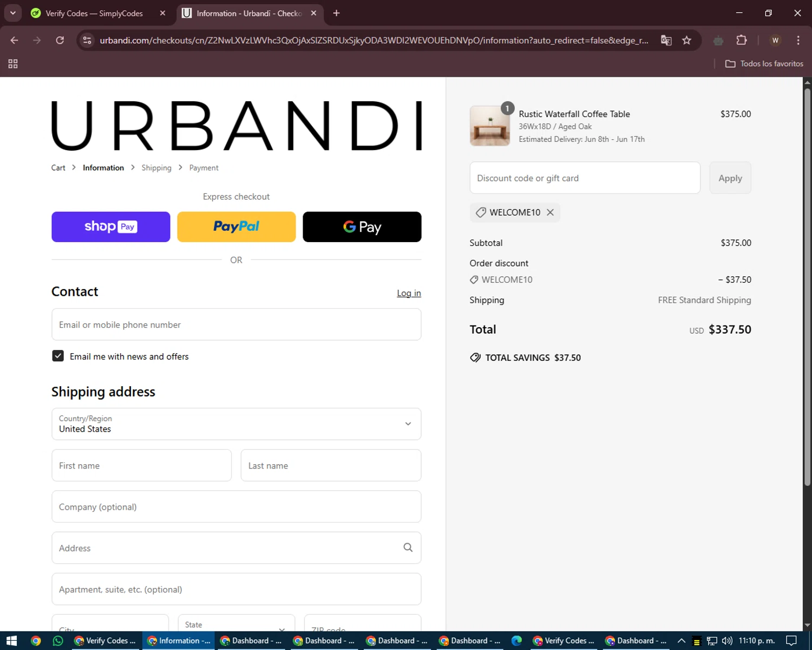Screen dimensions: 812x650
Task: Click the Last name field
Action: (331, 465)
